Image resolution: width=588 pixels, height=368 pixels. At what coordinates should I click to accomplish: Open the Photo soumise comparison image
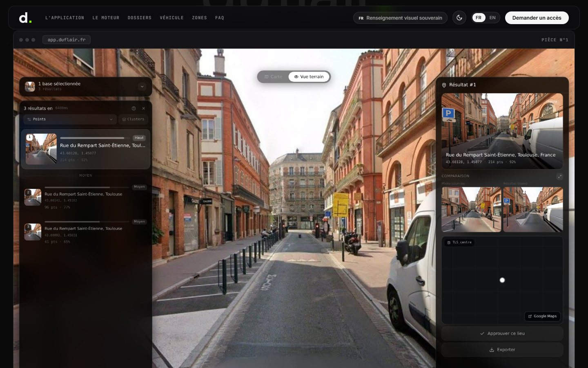[x=471, y=209]
